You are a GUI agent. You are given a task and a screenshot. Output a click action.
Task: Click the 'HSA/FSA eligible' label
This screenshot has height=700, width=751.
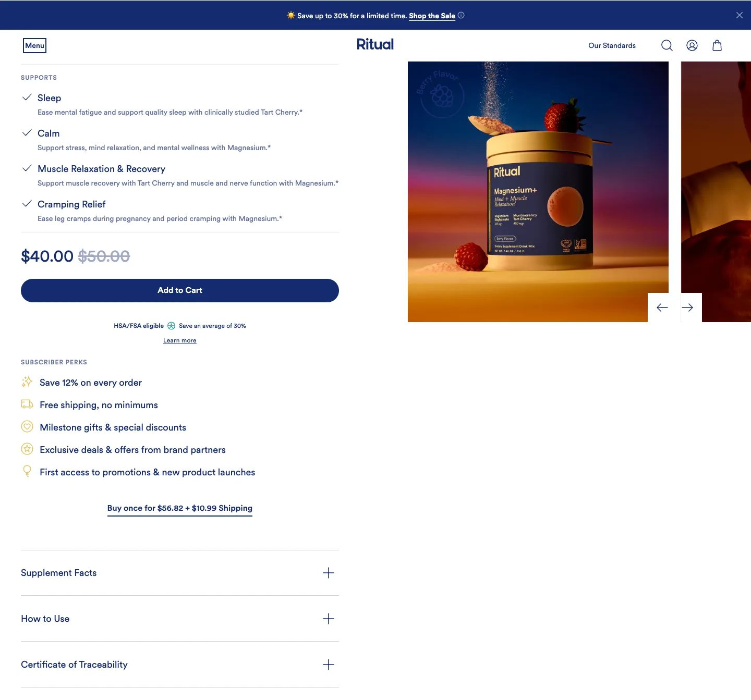139,326
